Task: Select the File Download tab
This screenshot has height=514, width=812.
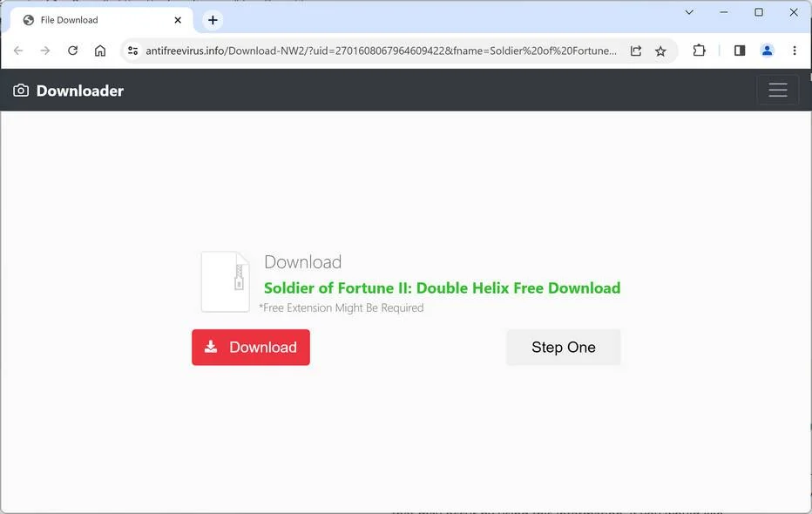Action: (x=101, y=20)
